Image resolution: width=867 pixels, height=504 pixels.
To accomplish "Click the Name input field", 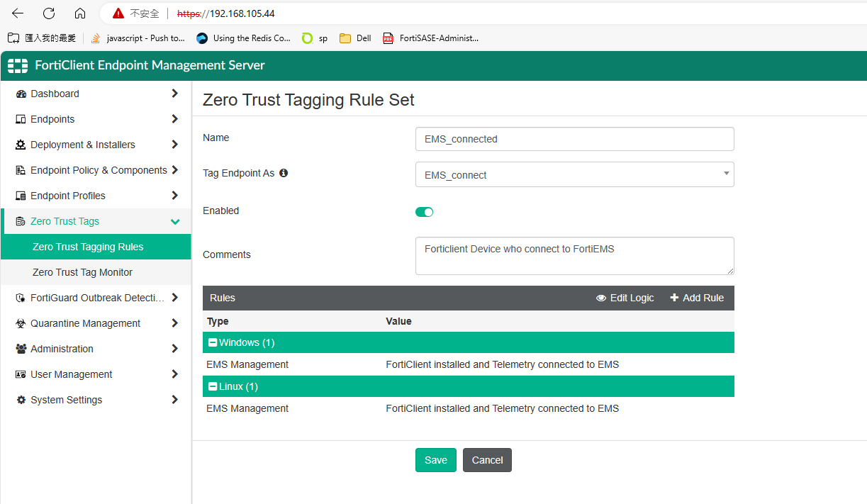I will (x=574, y=139).
